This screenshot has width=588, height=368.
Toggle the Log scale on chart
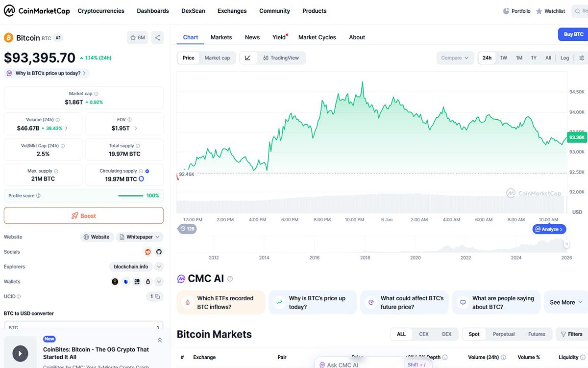(x=564, y=58)
